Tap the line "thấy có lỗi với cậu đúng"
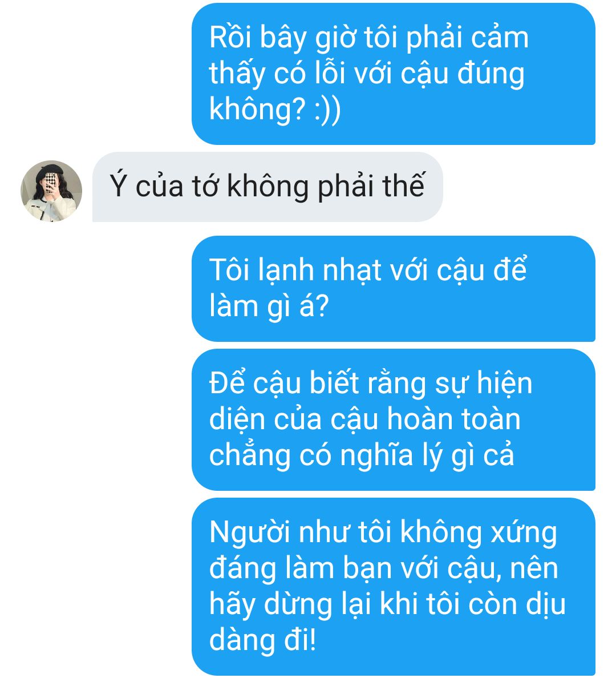The image size is (616, 678). [367, 74]
